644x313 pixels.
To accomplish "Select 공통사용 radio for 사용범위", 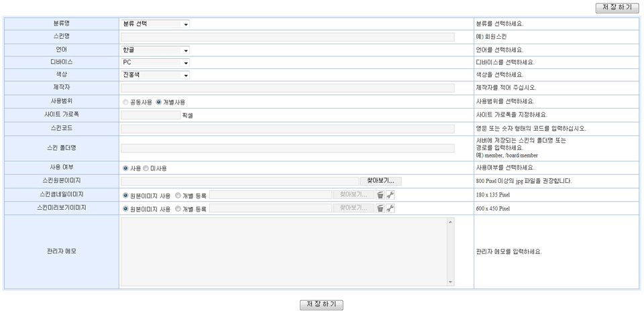I will [x=125, y=102].
